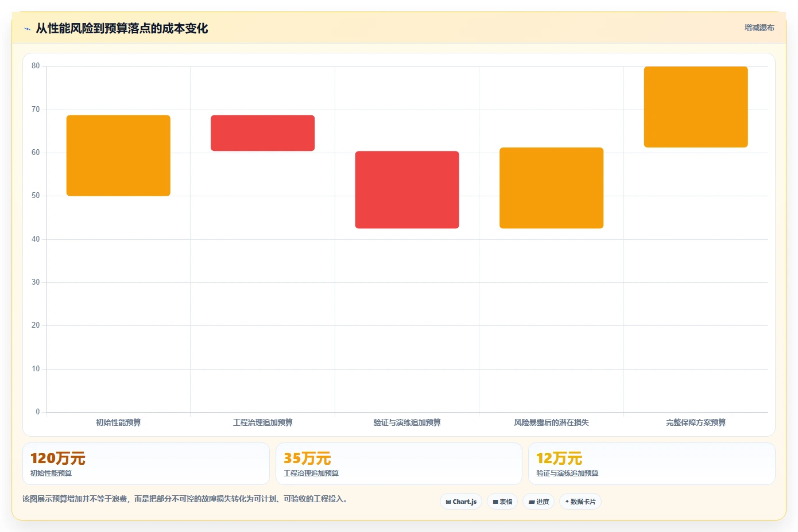Click y-axis tick value 80
798x532 pixels.
(x=36, y=66)
